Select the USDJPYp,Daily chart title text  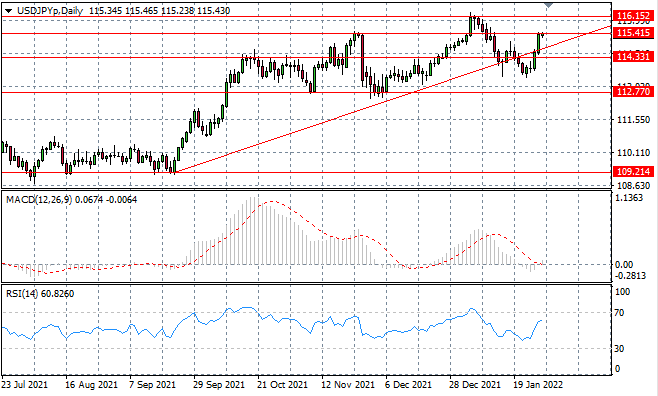(50, 10)
